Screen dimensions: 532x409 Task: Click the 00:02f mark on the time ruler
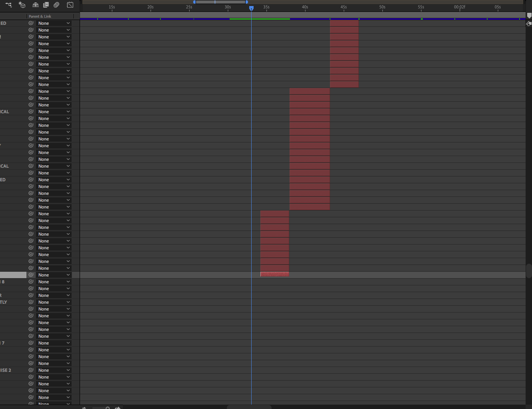click(x=460, y=7)
